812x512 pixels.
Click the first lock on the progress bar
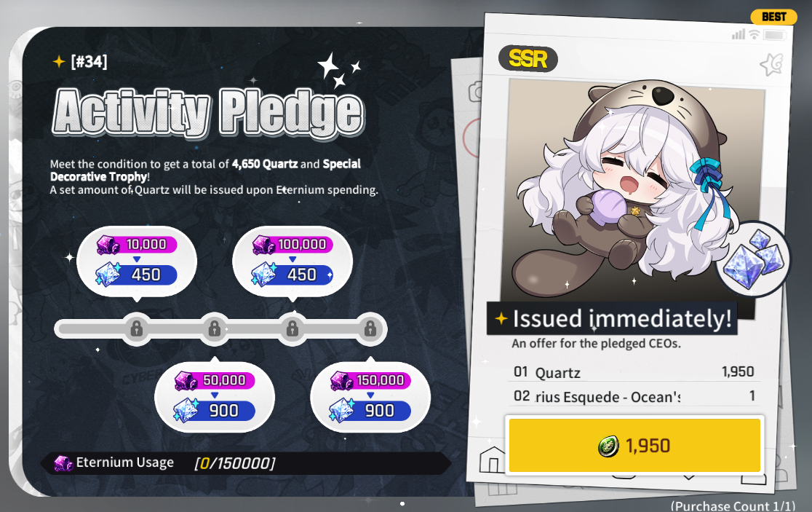coord(137,328)
